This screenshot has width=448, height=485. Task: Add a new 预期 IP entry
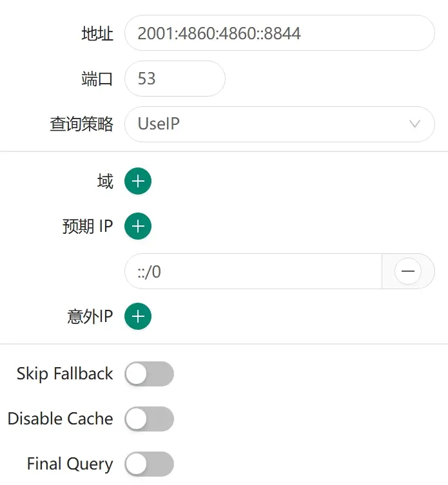138,227
